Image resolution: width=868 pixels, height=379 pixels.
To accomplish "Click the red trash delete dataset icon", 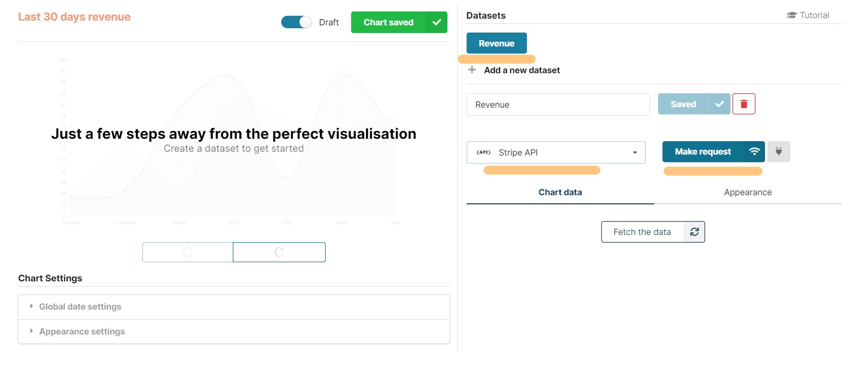I will [x=743, y=104].
